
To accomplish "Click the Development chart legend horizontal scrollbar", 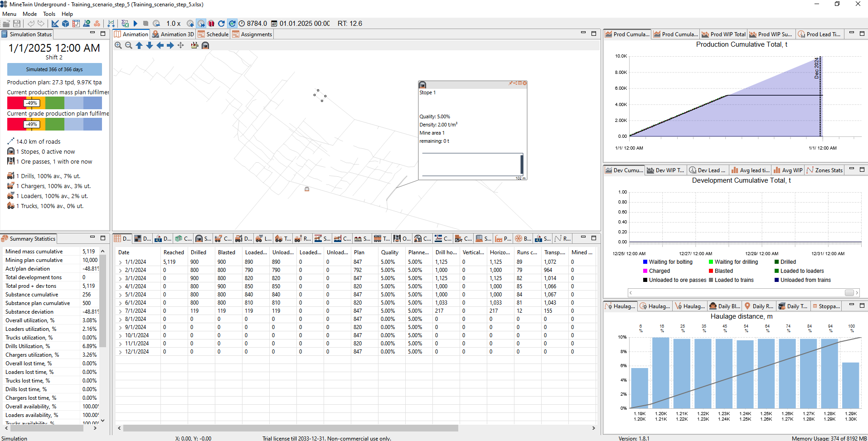I will (x=743, y=293).
